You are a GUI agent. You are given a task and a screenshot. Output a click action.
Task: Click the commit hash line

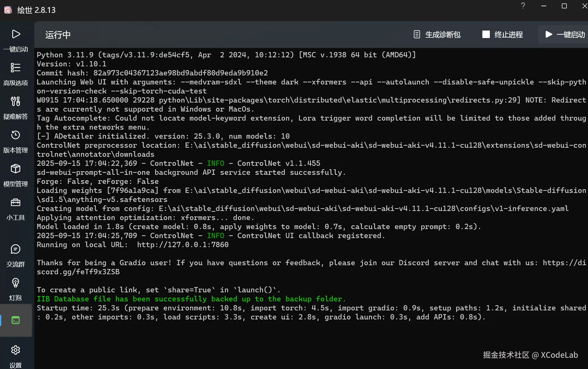pyautogui.click(x=152, y=73)
